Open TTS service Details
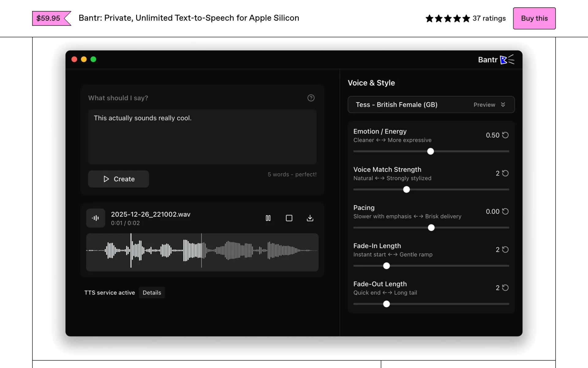 pyautogui.click(x=152, y=293)
